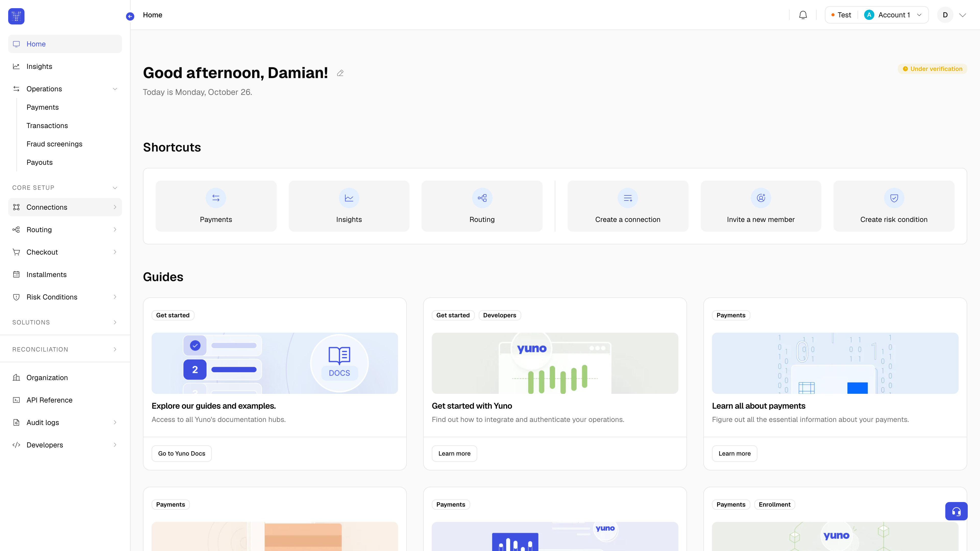Open Transactions in sidebar
This screenshot has height=551, width=980.
coord(47,126)
